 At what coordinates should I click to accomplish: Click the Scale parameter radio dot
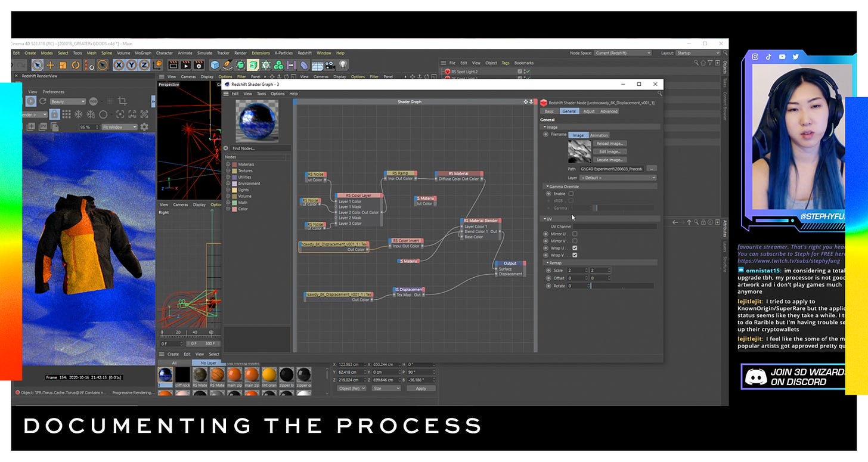pos(548,271)
